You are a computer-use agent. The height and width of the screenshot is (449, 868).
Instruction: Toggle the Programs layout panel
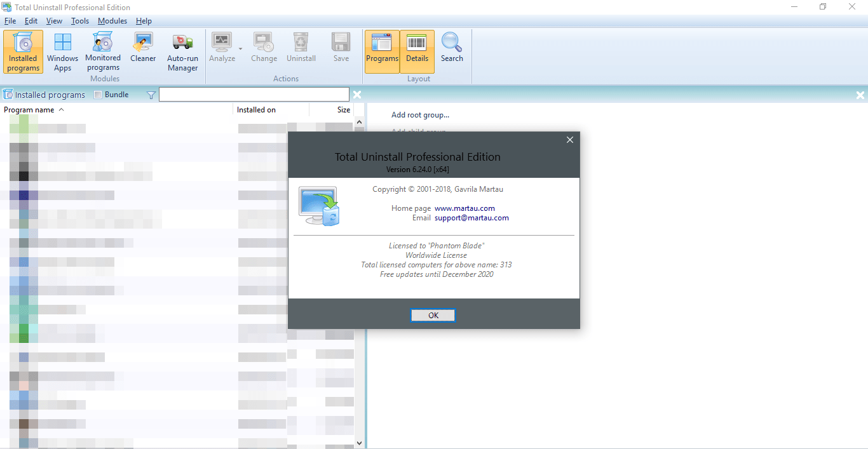coord(382,51)
